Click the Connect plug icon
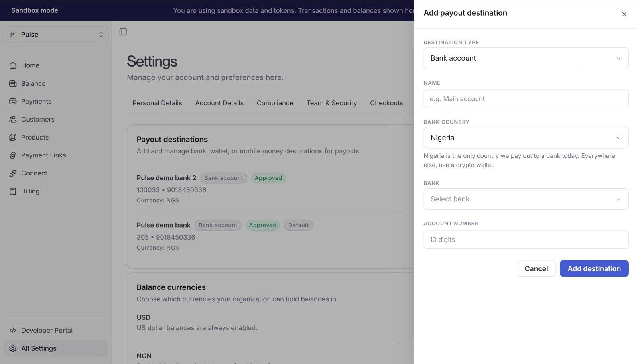 tap(13, 173)
